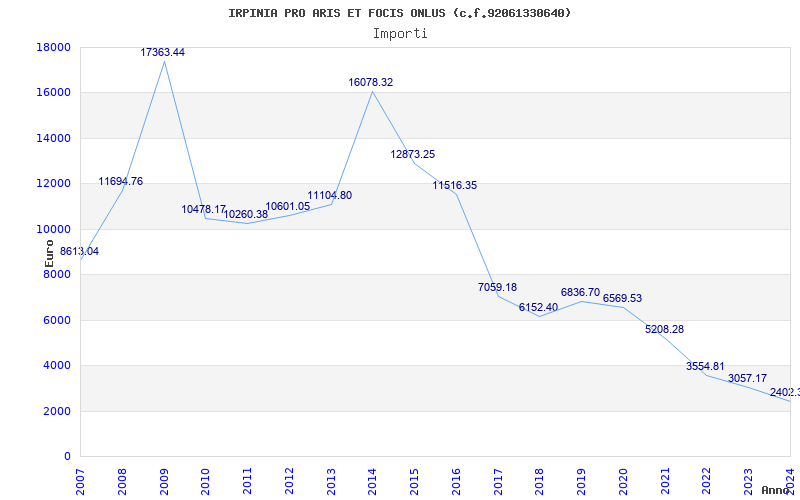
Task: Click the x-axis year 2018
Action: click(x=540, y=482)
